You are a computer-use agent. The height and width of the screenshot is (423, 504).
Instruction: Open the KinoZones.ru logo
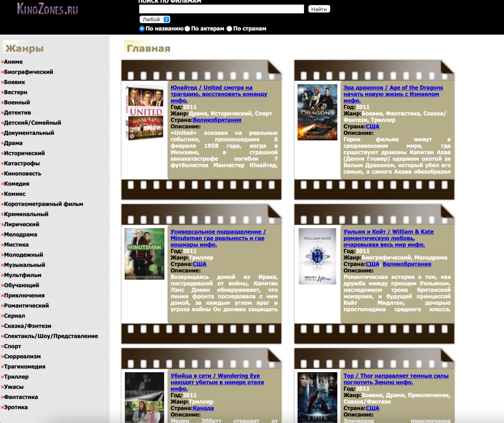coord(48,8)
